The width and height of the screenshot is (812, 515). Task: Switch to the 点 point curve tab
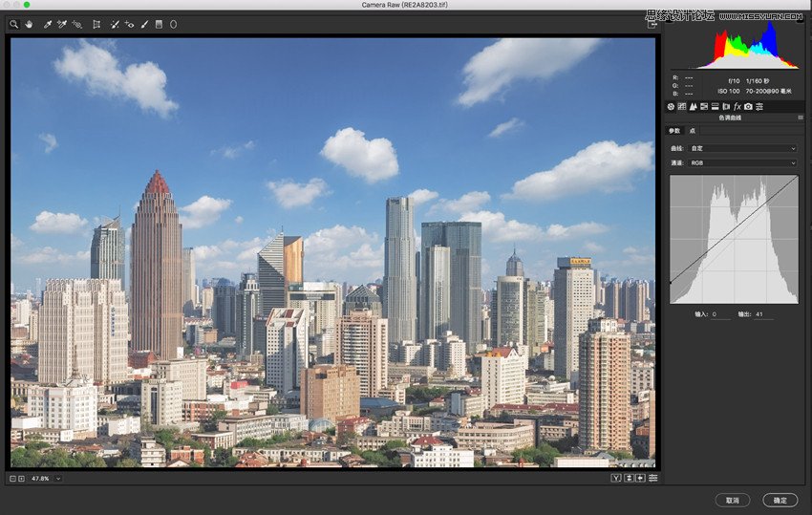coord(693,131)
